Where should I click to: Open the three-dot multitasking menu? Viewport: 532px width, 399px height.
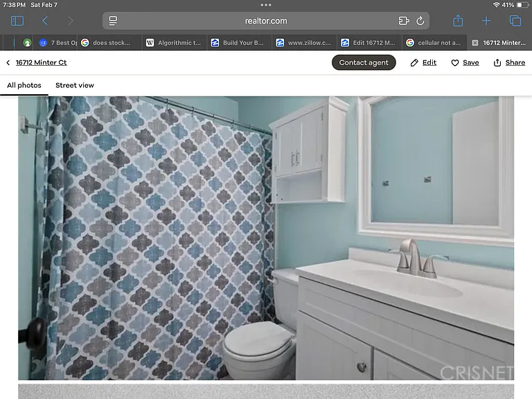[266, 5]
